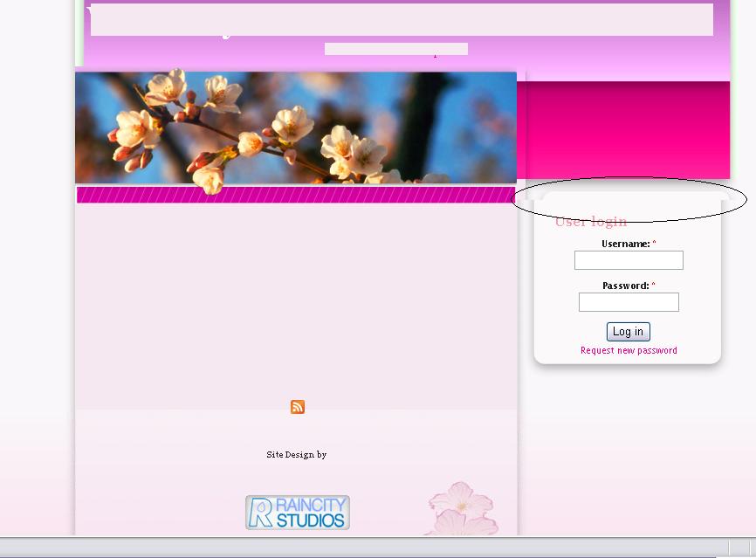This screenshot has width=756, height=558.
Task: Click the cherry blossom banner image
Action: click(296, 127)
